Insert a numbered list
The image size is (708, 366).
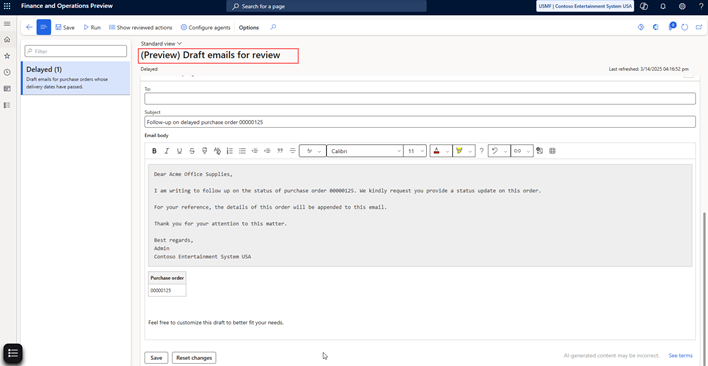point(229,151)
